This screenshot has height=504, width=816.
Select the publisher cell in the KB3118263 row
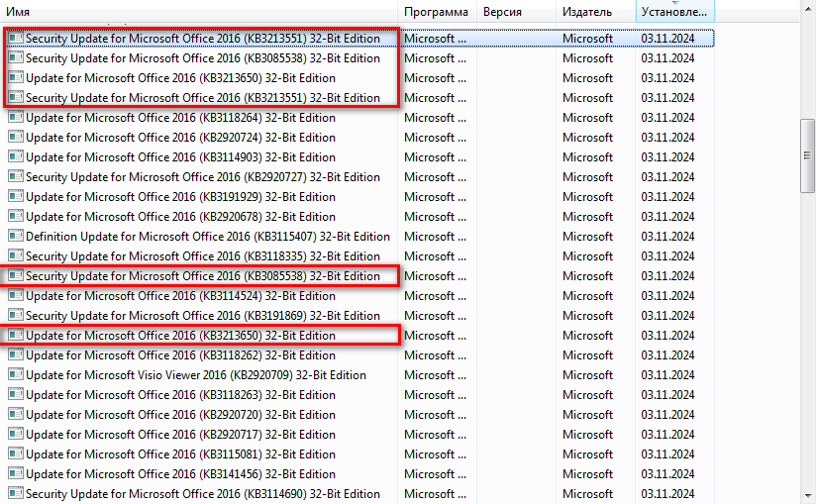click(587, 395)
